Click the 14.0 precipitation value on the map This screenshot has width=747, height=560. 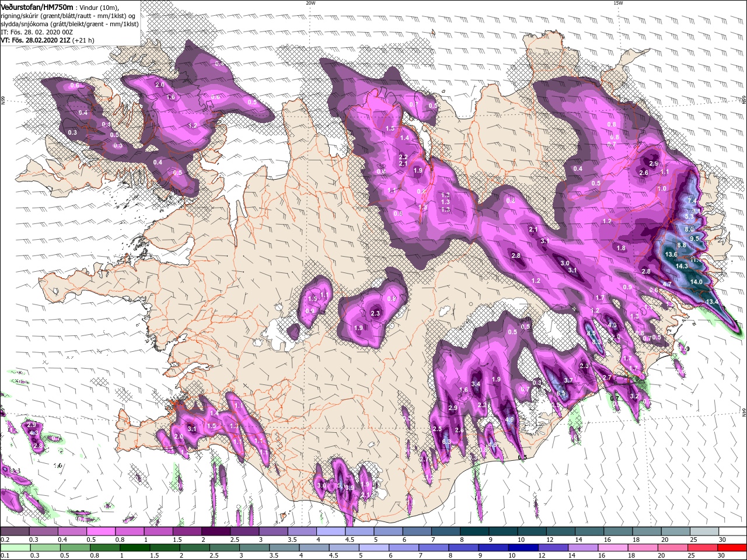click(696, 282)
